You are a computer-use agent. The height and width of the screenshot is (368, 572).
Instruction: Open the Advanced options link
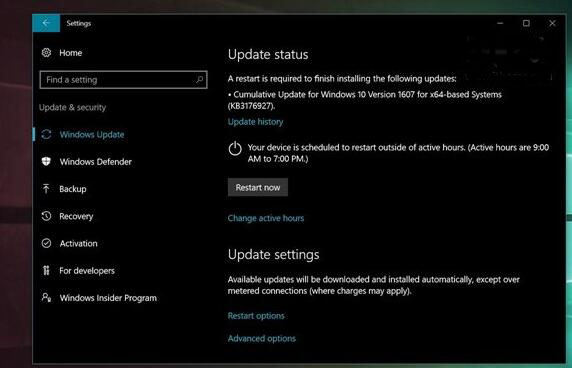coord(262,338)
